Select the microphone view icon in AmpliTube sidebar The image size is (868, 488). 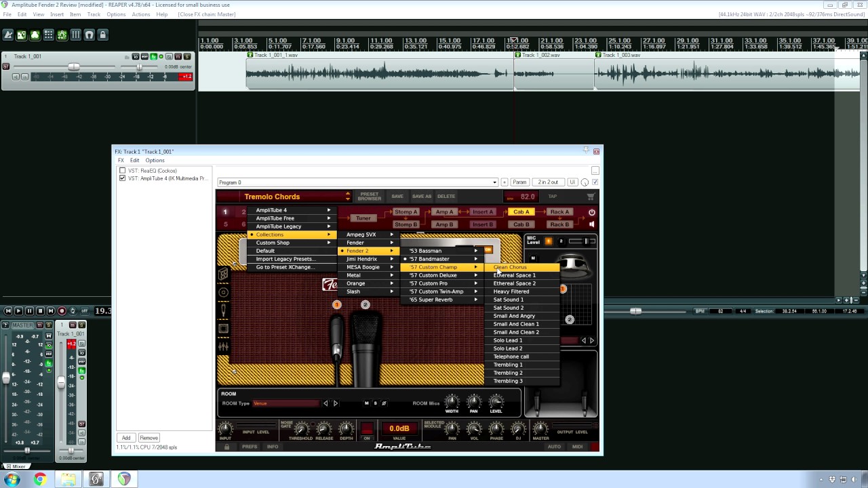[223, 310]
